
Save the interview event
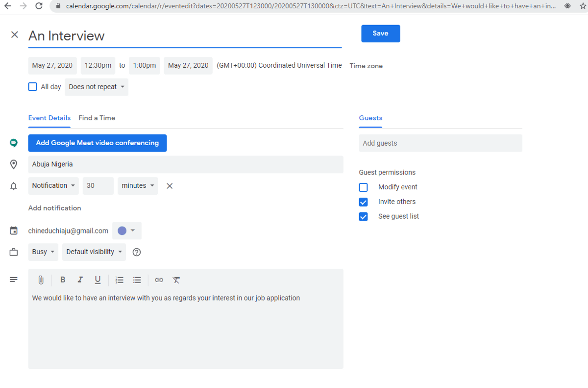[380, 33]
